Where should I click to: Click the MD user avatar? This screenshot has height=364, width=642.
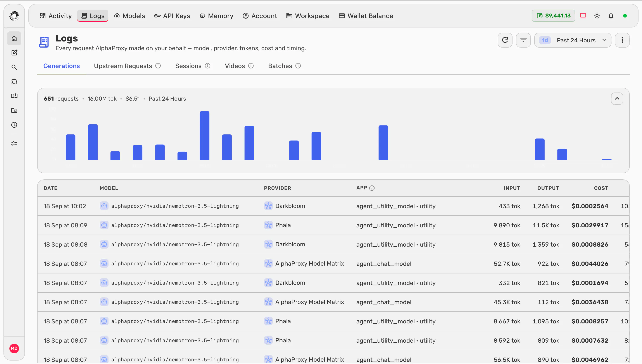click(x=14, y=349)
